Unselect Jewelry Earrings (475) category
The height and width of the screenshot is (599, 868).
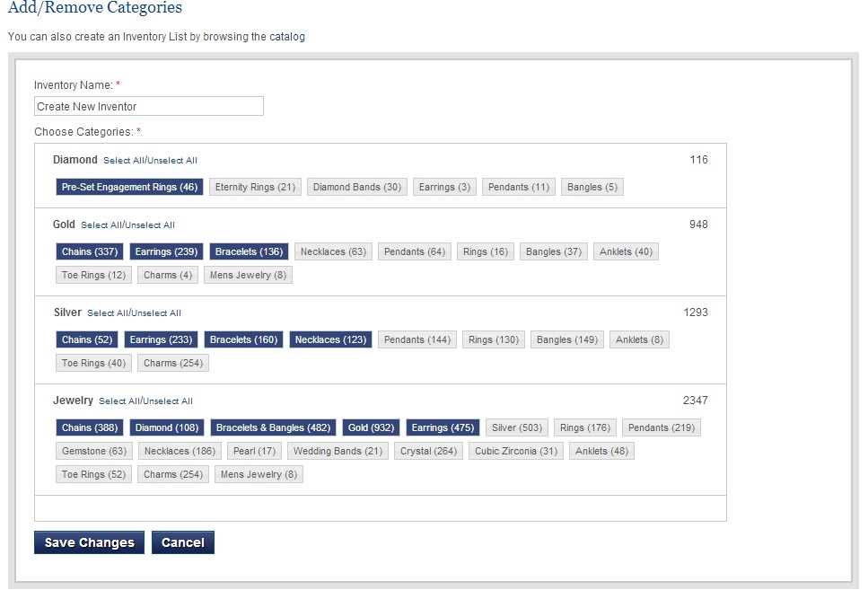pos(443,428)
